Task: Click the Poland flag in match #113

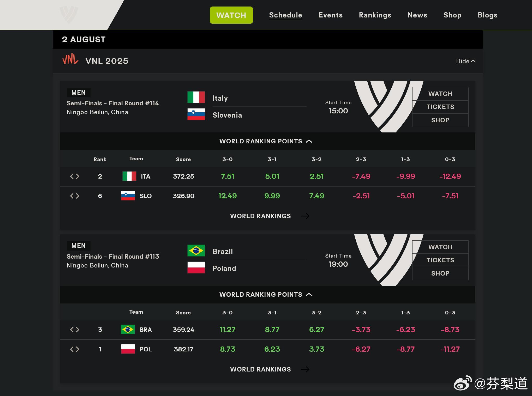Action: tap(196, 267)
